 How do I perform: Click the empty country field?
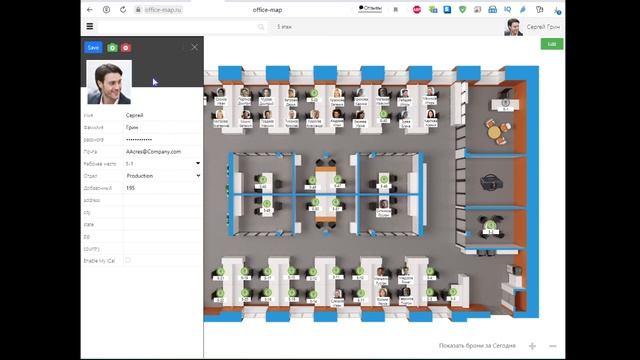pos(163,249)
